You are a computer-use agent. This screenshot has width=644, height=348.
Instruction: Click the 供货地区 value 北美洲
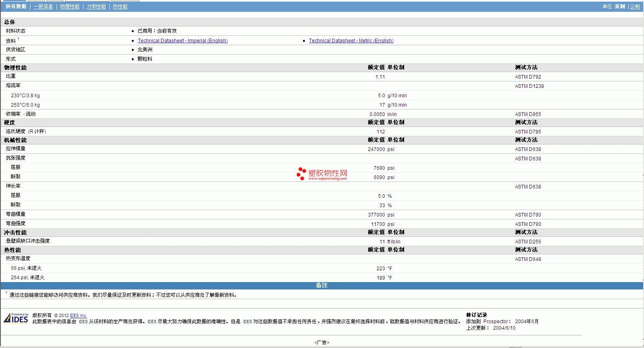point(145,50)
